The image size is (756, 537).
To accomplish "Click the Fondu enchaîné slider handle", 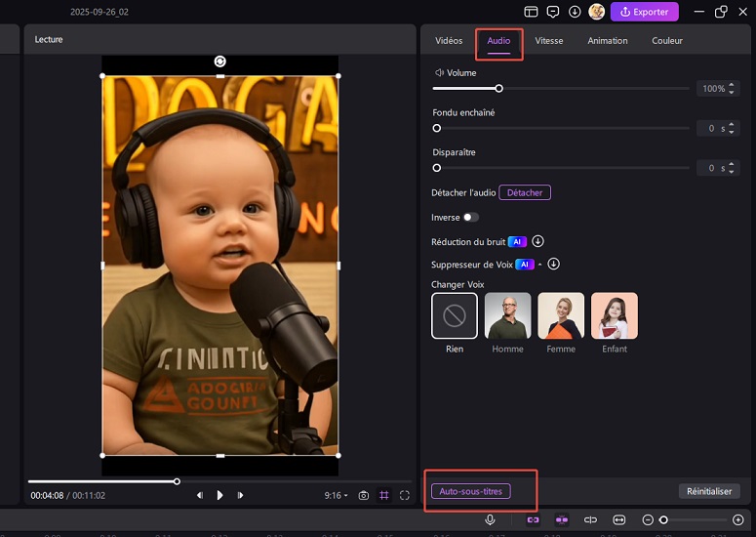I will tap(437, 128).
